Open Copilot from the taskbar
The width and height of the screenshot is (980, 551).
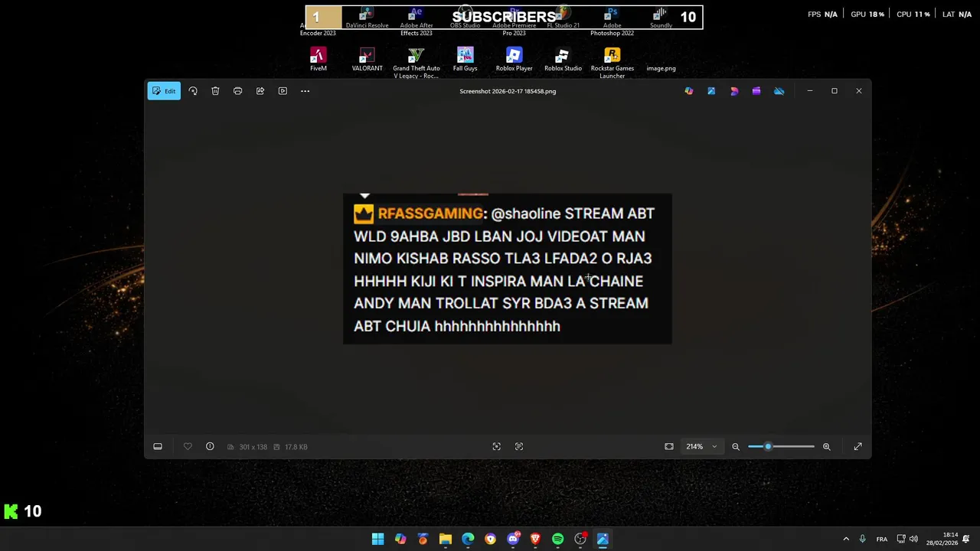[400, 539]
